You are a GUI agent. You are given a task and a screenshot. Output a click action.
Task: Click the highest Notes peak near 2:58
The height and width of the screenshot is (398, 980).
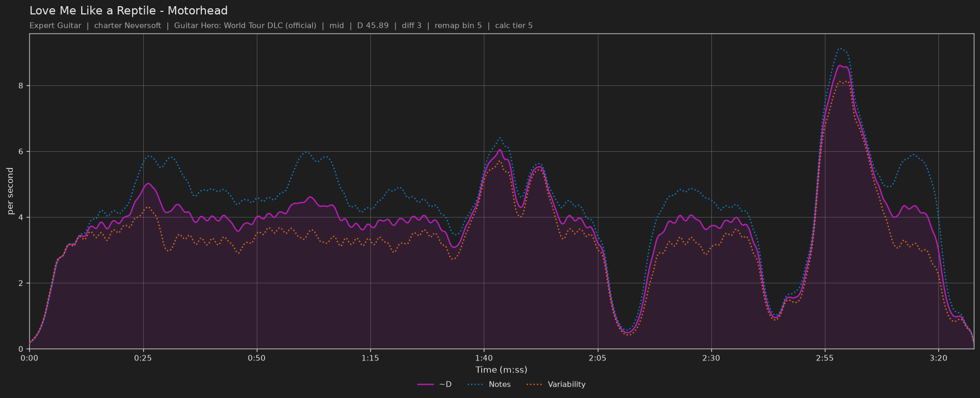pyautogui.click(x=840, y=49)
